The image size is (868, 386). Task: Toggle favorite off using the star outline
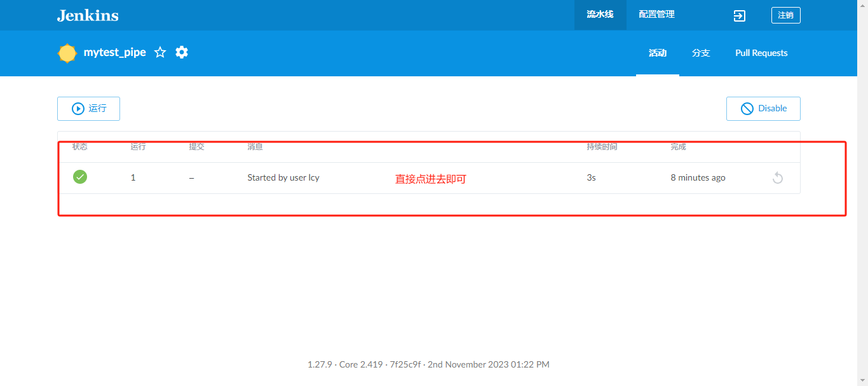[x=159, y=52]
